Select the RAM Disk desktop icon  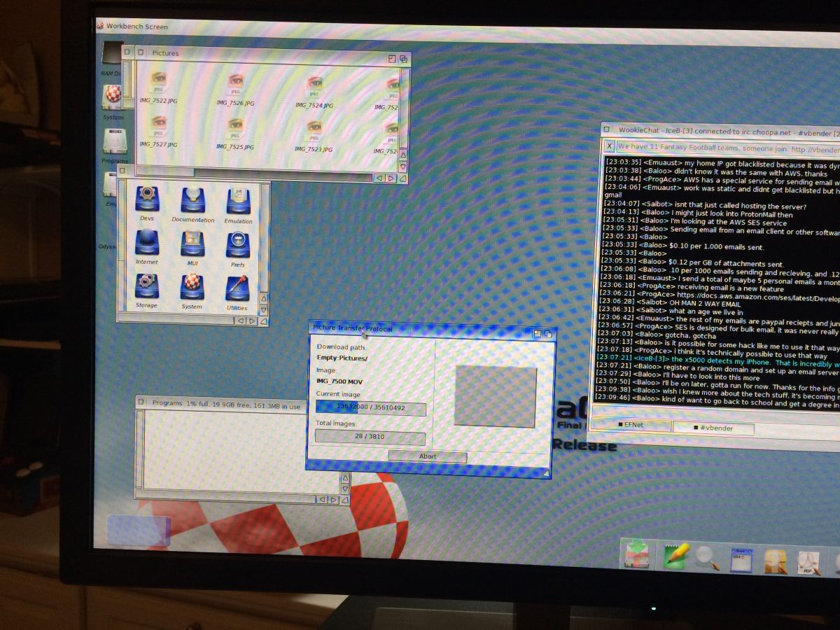112,57
